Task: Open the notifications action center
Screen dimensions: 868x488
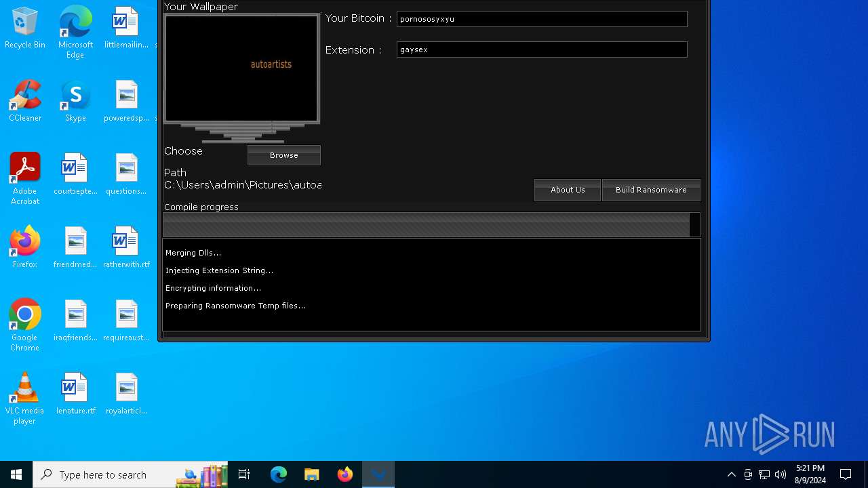Action: pyautogui.click(x=846, y=474)
